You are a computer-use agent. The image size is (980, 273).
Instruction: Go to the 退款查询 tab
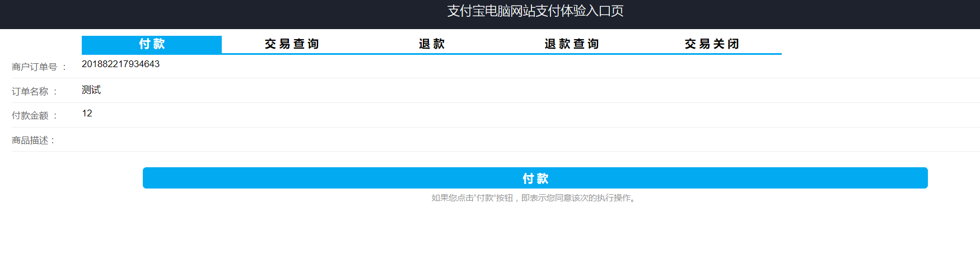[572, 44]
